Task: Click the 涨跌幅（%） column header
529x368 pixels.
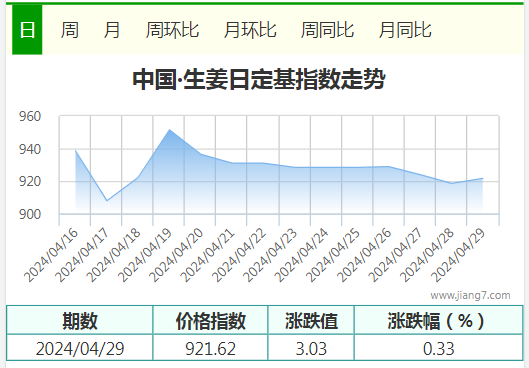Action: click(439, 320)
